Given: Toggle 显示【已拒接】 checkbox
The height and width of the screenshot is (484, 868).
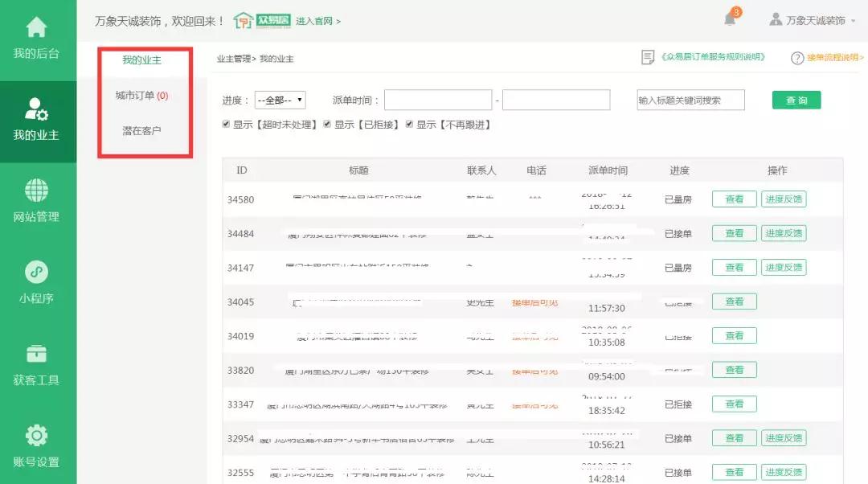Looking at the screenshot, I should 327,125.
